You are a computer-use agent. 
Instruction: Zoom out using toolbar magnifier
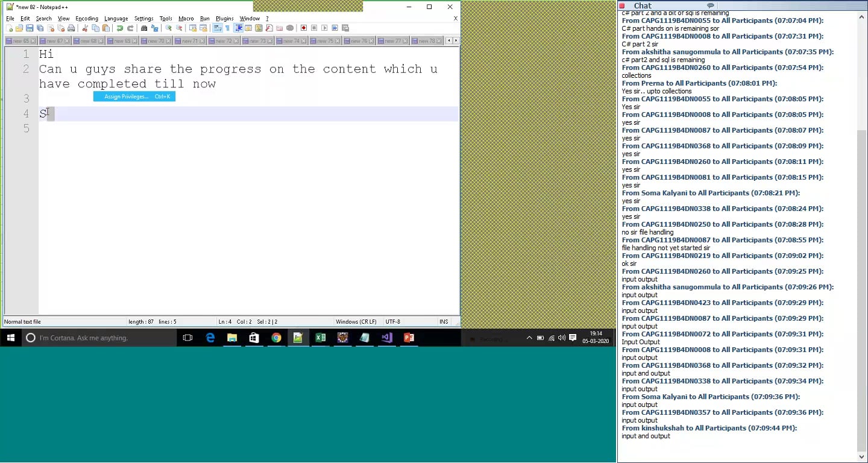179,28
